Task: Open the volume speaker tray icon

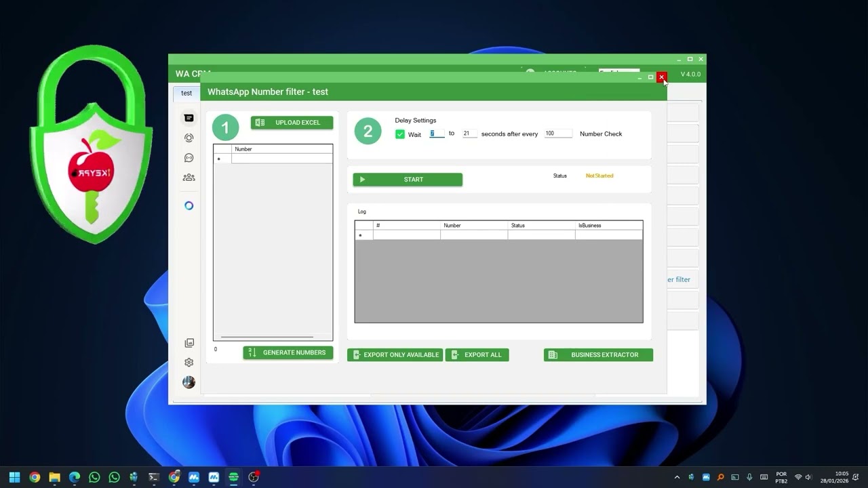Action: (x=808, y=477)
